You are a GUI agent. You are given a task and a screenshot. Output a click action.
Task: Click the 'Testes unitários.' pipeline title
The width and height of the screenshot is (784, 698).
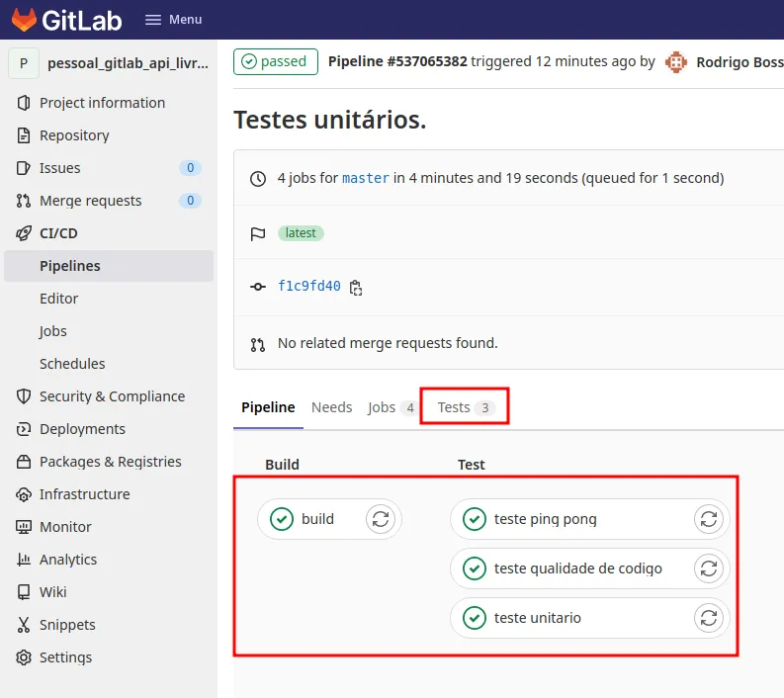click(x=330, y=120)
